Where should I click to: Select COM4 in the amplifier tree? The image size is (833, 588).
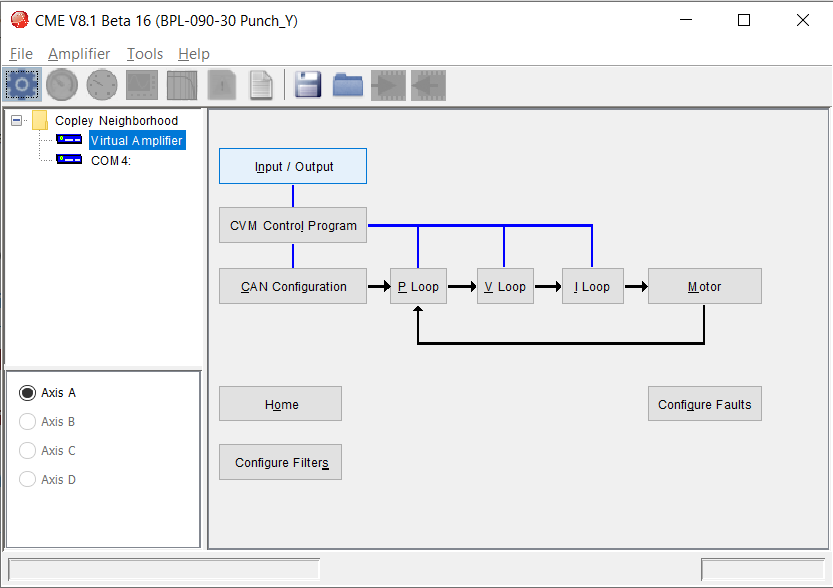[x=110, y=160]
